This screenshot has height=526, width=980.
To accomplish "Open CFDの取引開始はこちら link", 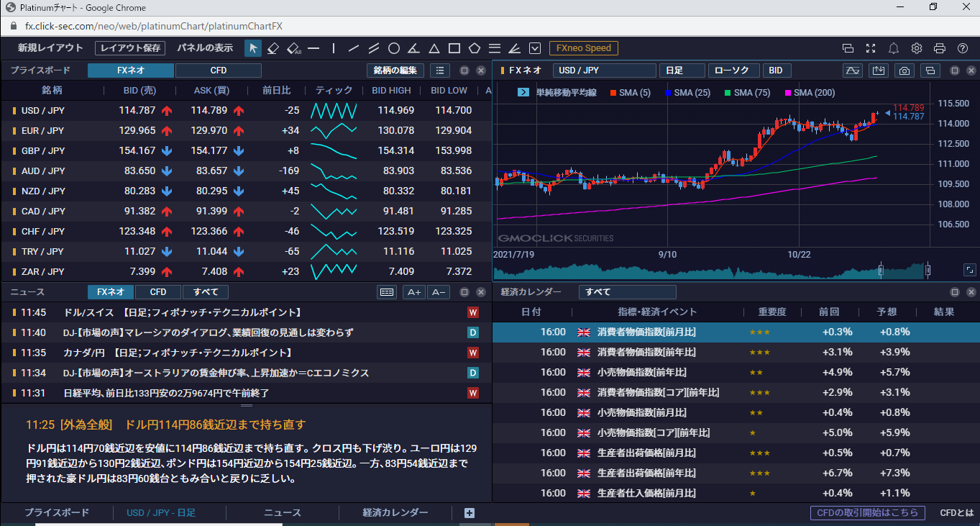I will click(x=868, y=513).
